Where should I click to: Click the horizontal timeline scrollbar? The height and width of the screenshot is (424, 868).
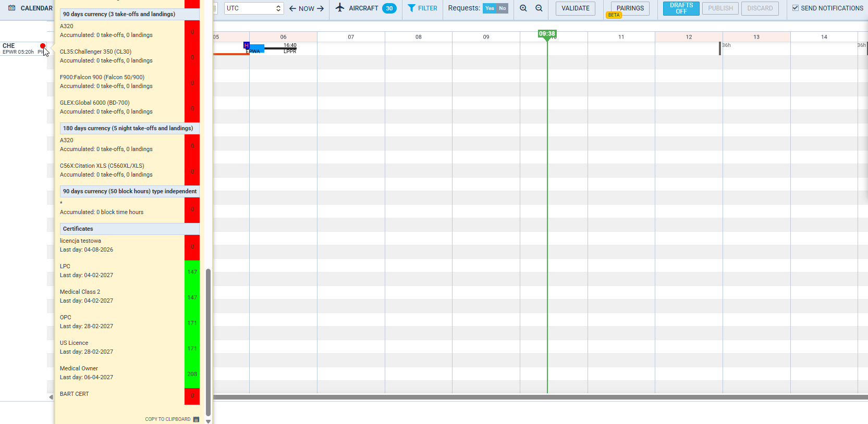click(x=540, y=397)
